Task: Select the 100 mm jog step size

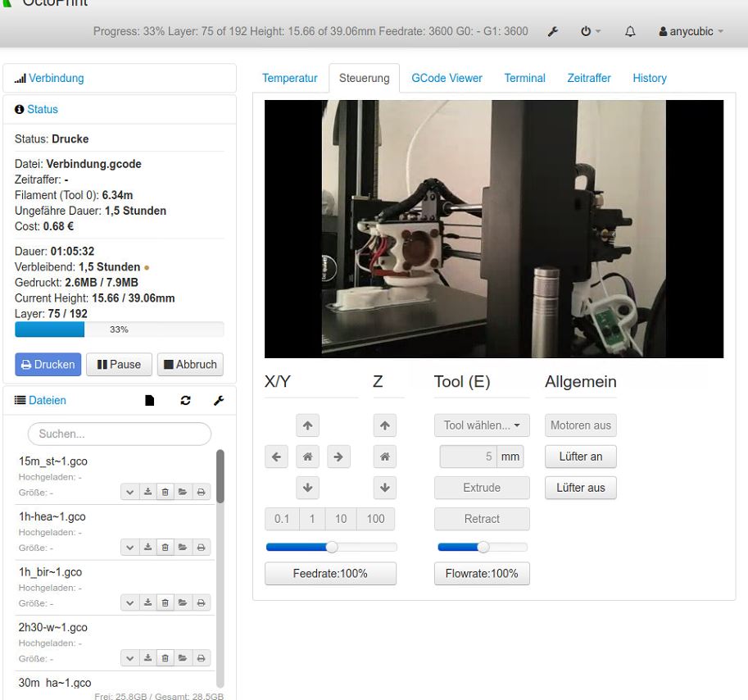Action: click(375, 519)
